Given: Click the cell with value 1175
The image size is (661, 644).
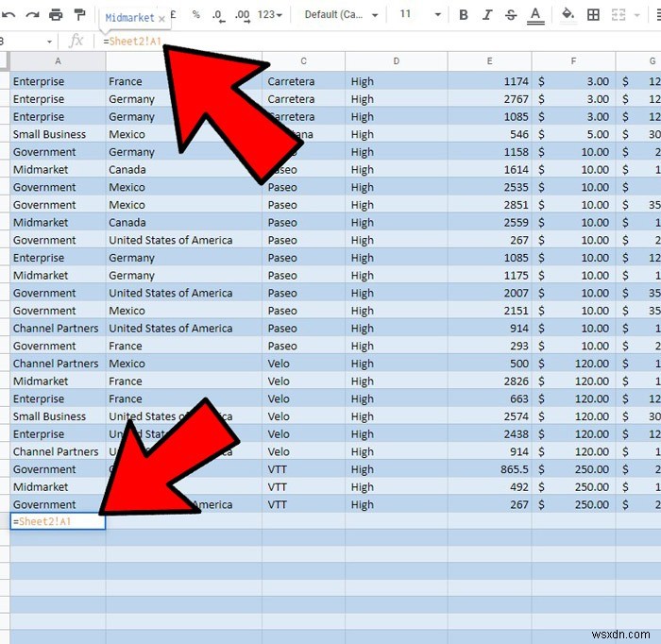Looking at the screenshot, I should pos(489,275).
